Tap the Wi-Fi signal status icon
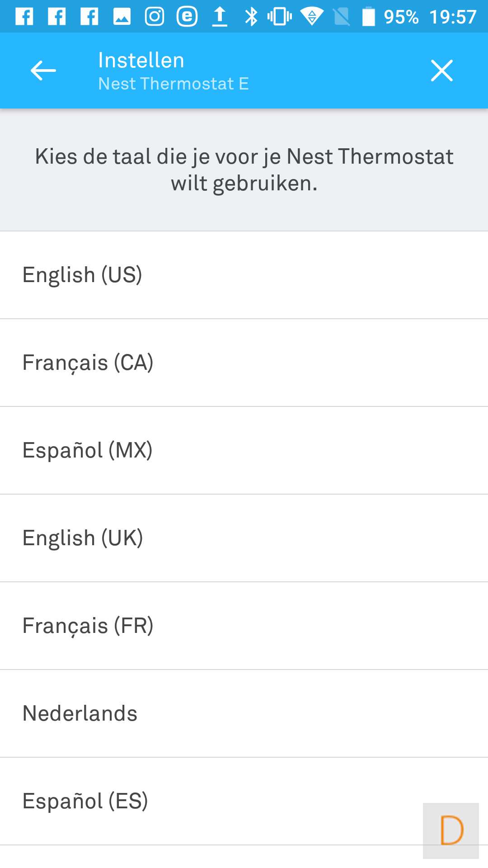This screenshot has height=868, width=488. click(x=312, y=17)
